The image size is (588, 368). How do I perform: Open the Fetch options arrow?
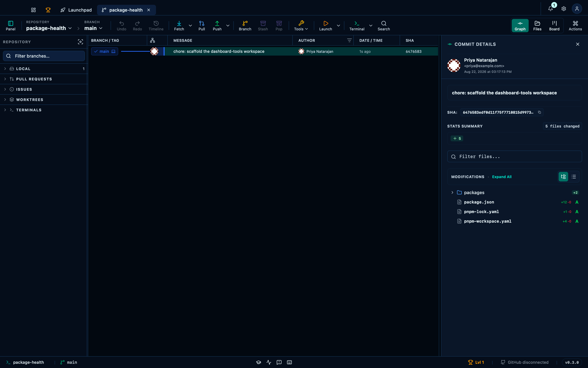click(x=190, y=26)
